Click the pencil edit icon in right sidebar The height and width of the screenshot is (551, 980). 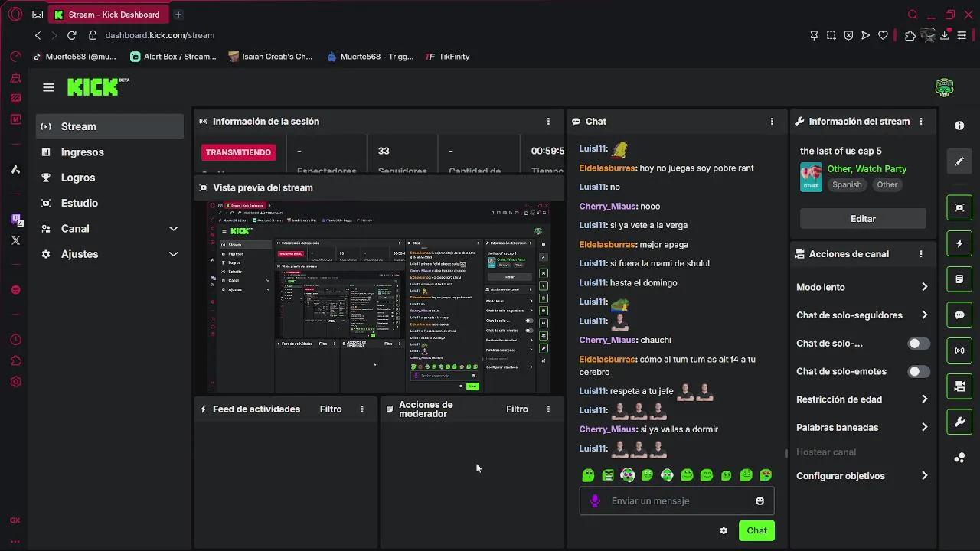959,161
